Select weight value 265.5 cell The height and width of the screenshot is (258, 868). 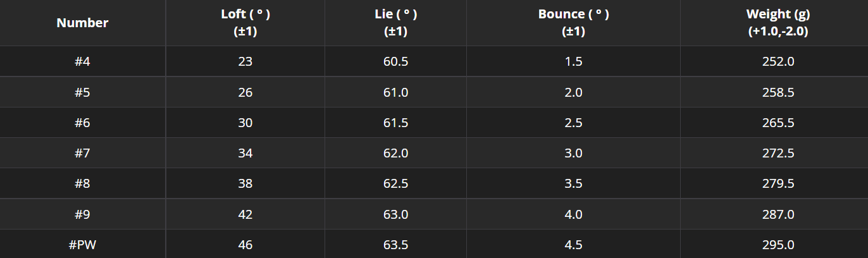click(778, 123)
